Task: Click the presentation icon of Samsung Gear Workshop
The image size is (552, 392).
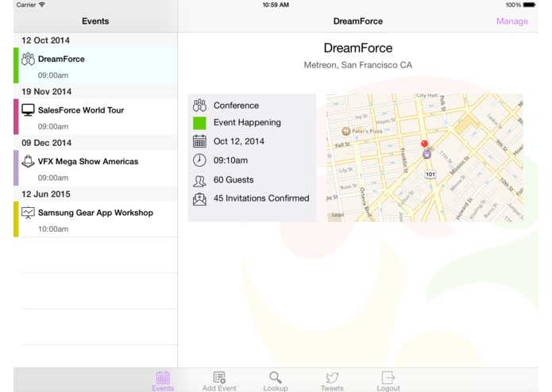Action: [x=28, y=213]
